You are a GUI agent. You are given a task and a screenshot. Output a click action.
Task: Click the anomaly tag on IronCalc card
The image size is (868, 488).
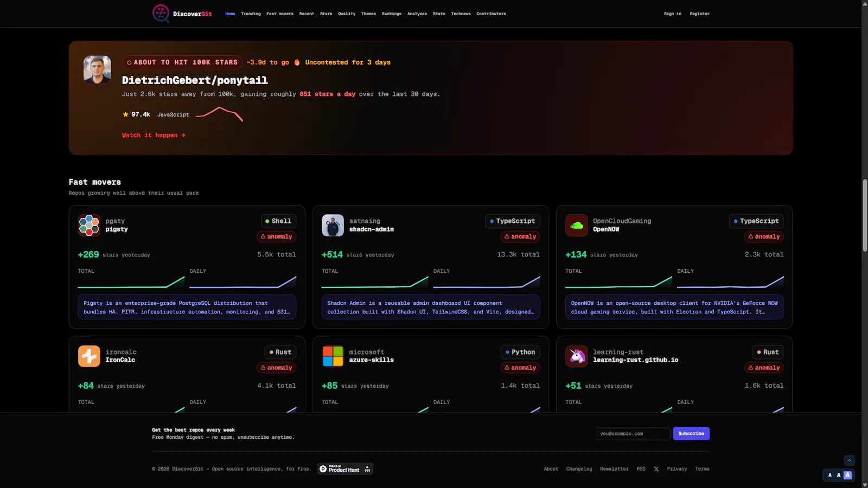pyautogui.click(x=276, y=368)
